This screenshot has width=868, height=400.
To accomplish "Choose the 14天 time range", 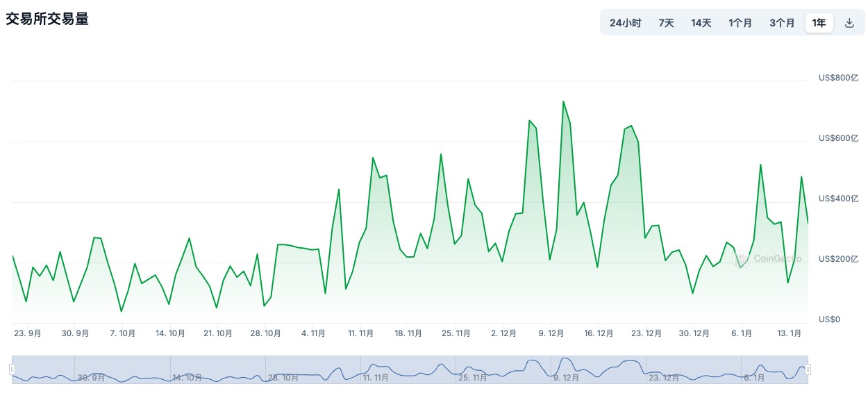I will [701, 23].
